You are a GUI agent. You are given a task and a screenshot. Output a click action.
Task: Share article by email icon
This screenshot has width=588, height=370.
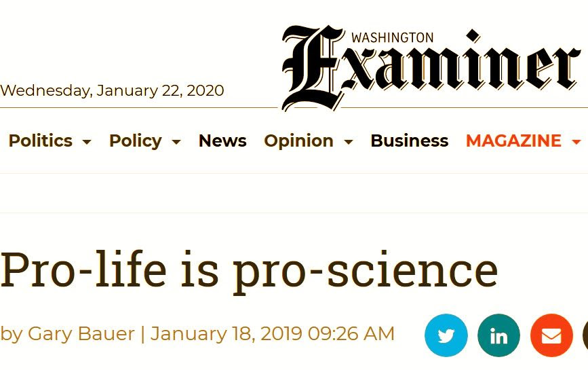pyautogui.click(x=551, y=335)
